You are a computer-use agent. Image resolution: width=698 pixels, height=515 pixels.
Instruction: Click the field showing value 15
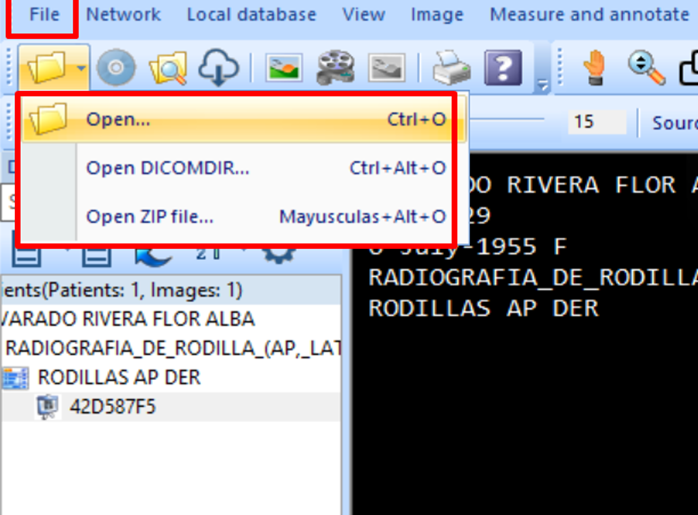click(597, 123)
